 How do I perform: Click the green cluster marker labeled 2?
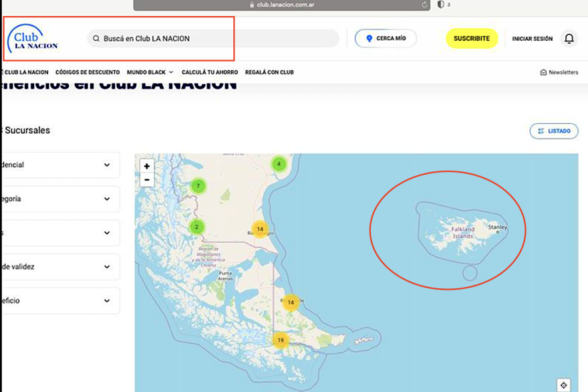(x=196, y=227)
